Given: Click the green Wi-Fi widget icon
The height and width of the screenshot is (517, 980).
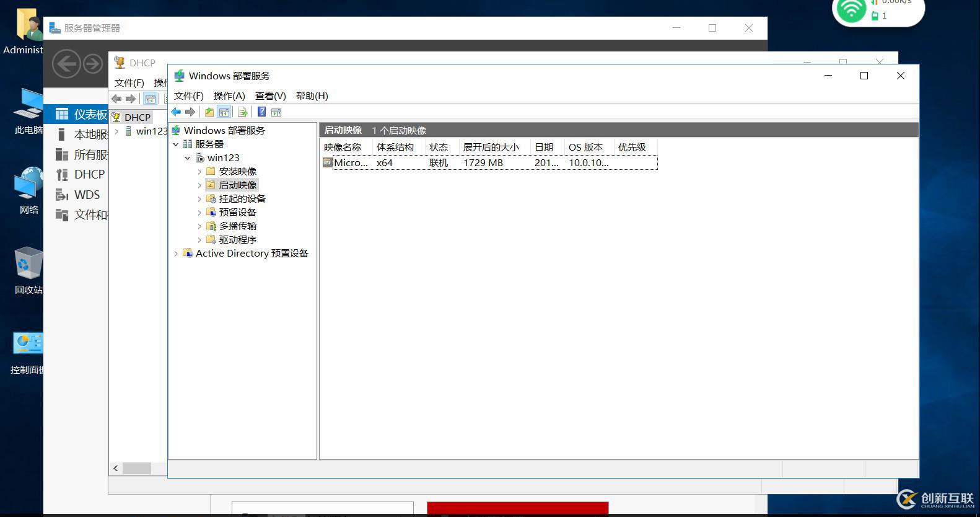Looking at the screenshot, I should (851, 9).
